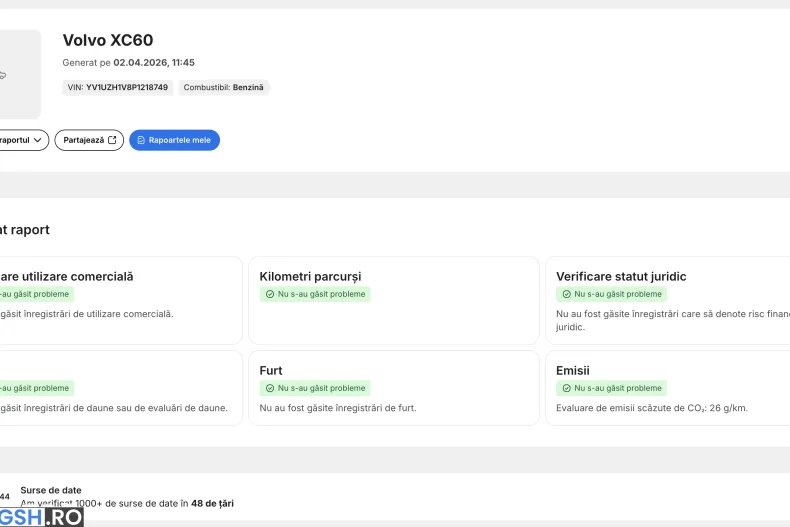Click the car icon in vehicle thumbnail
790x527 pixels.
point(3,74)
